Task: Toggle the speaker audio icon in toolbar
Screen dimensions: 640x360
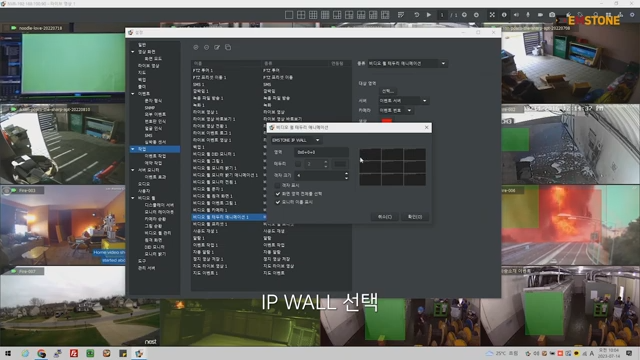Action: [516, 15]
